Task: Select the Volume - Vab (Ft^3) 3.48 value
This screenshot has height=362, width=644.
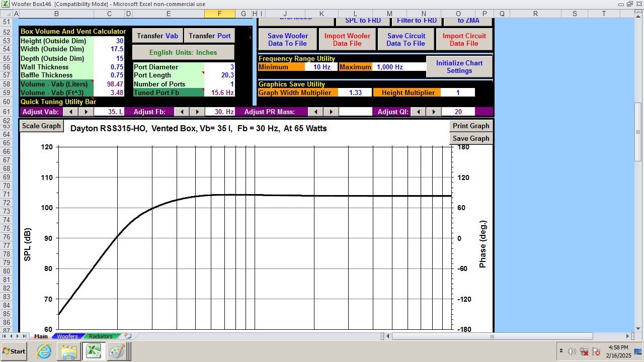Action: click(109, 93)
